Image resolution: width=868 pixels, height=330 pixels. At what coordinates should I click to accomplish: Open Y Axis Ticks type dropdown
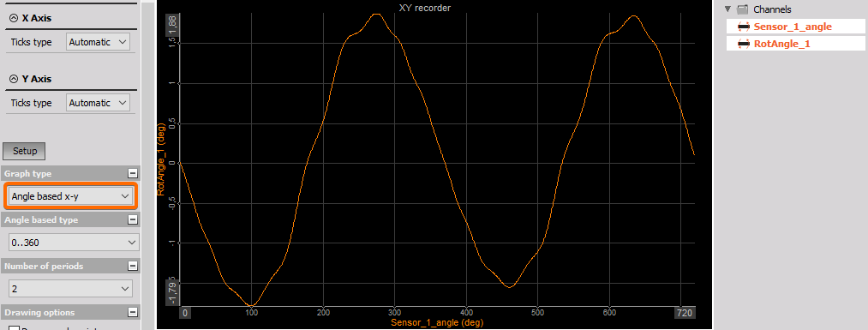(98, 103)
